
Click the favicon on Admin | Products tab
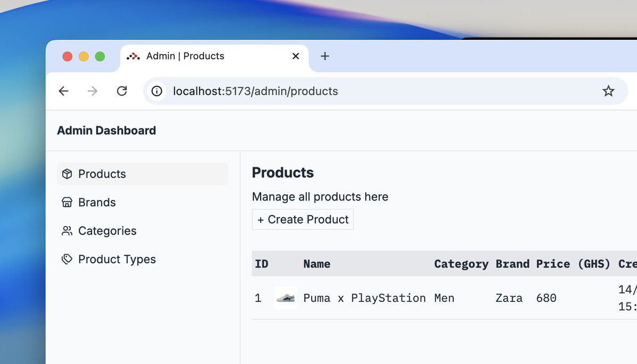pos(133,56)
